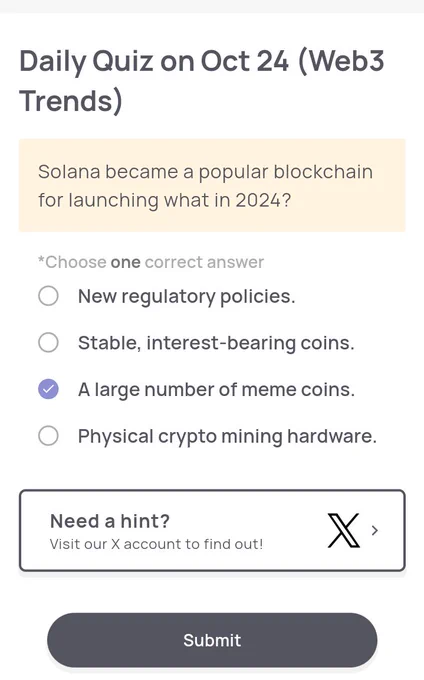424x680 pixels.
Task: Click the Daily Quiz on Oct 24 title
Action: [202, 81]
